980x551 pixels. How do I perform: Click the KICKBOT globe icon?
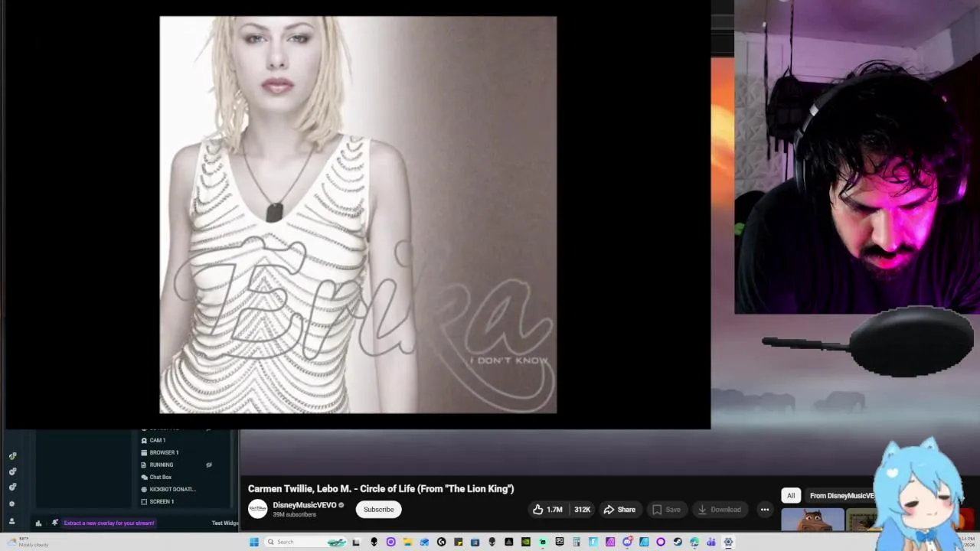[x=144, y=489]
